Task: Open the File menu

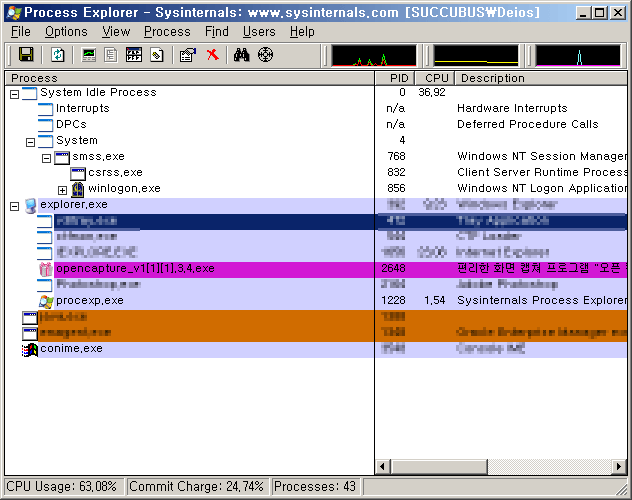Action: click(x=21, y=31)
